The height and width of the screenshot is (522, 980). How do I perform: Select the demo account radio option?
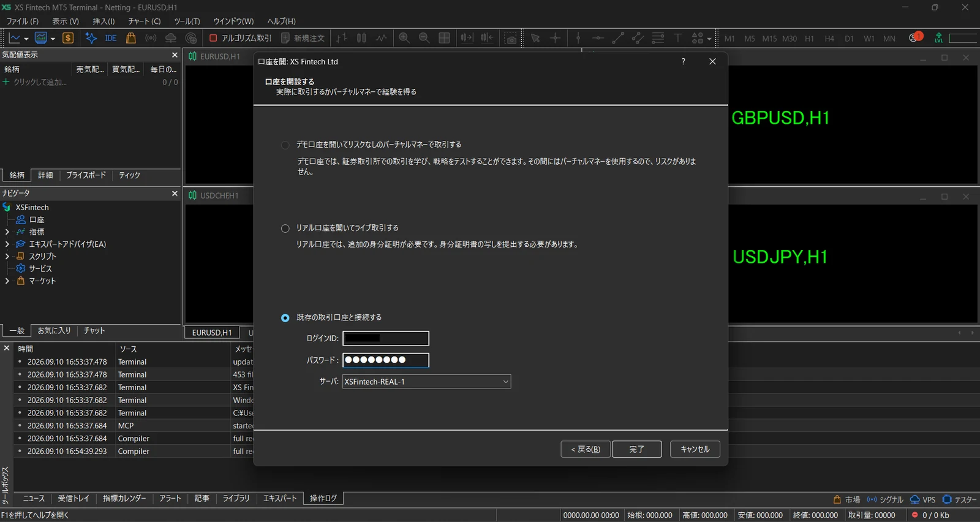pyautogui.click(x=285, y=145)
